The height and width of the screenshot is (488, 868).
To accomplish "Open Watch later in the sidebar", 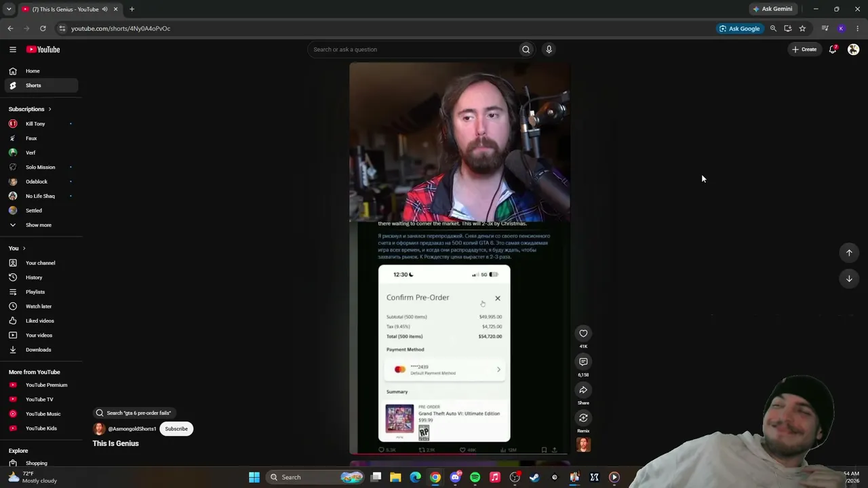I will tap(40, 306).
